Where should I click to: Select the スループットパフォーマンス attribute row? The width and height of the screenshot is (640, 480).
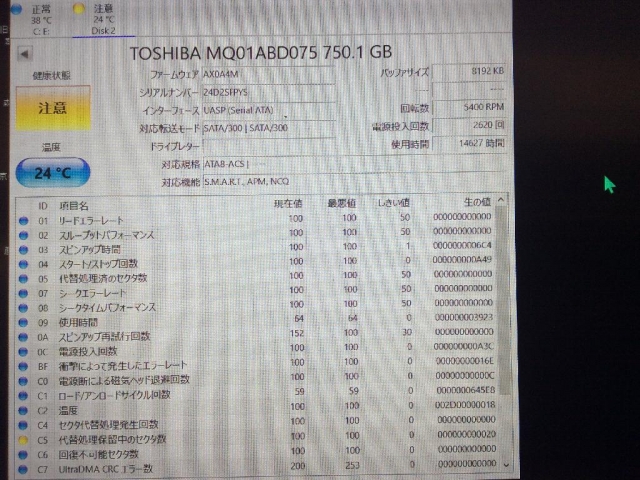[256, 234]
